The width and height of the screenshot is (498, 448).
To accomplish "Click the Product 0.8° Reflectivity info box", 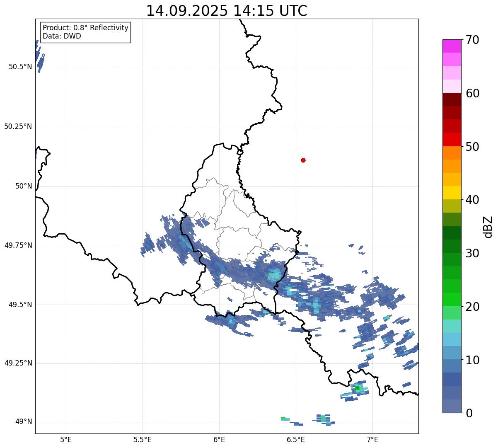I will click(x=85, y=32).
